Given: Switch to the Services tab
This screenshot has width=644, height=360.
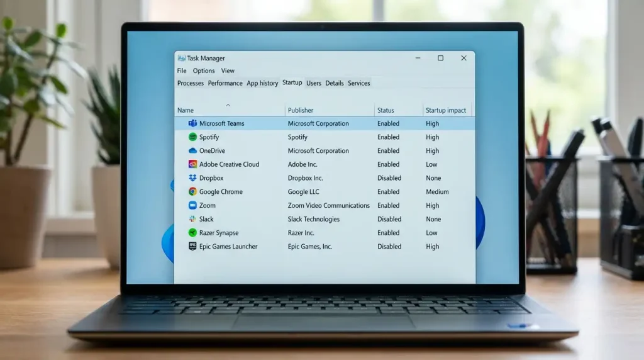Looking at the screenshot, I should click(359, 83).
